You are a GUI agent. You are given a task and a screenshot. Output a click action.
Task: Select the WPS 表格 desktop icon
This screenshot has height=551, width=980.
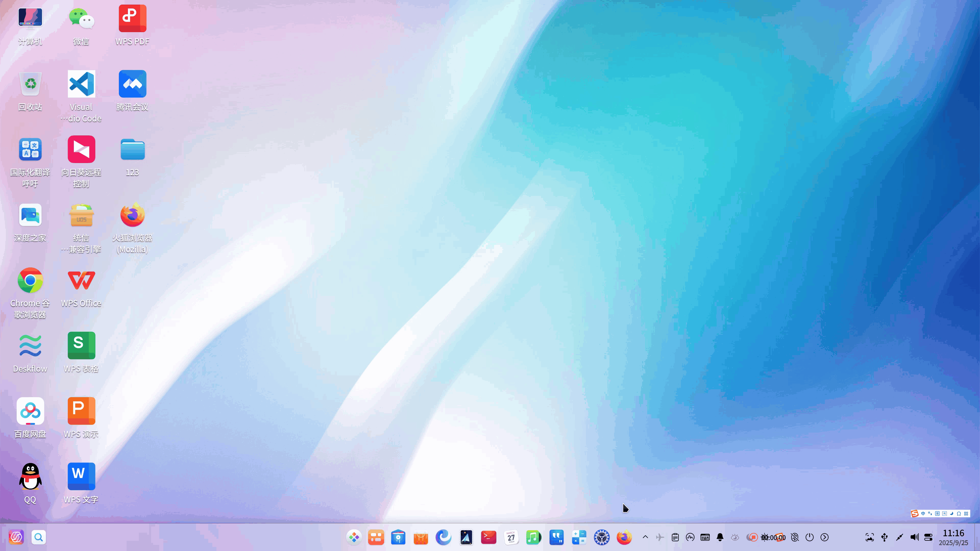(81, 346)
